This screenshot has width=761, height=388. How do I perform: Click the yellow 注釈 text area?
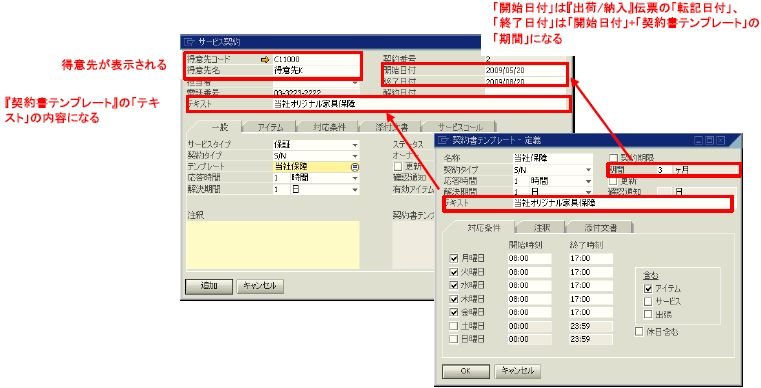coord(273,245)
